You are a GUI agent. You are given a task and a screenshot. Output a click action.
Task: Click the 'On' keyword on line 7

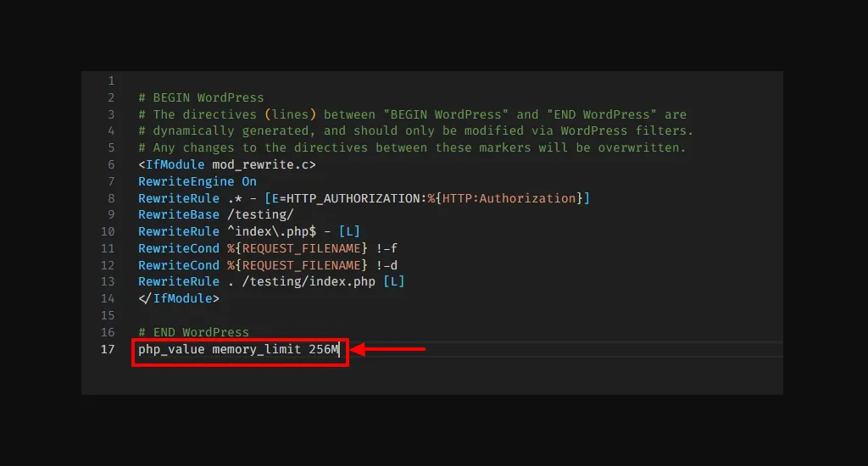pos(249,181)
